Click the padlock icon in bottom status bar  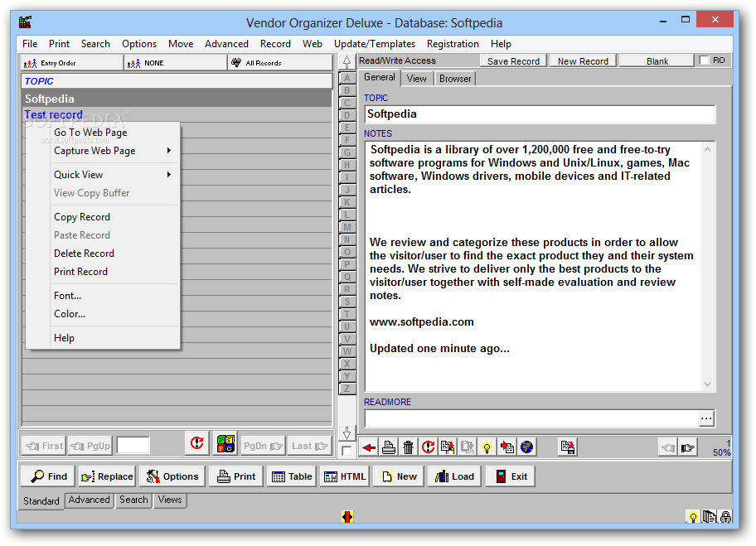click(x=725, y=517)
